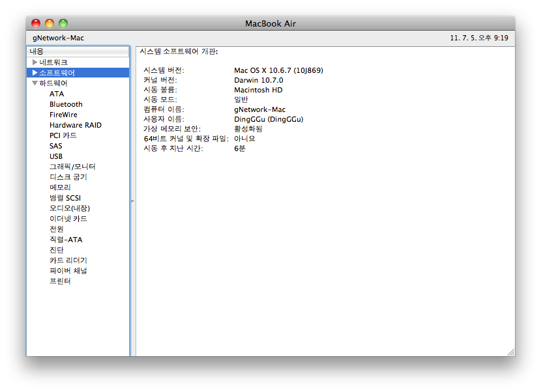Open 직렬-ATA entry

coord(66,240)
